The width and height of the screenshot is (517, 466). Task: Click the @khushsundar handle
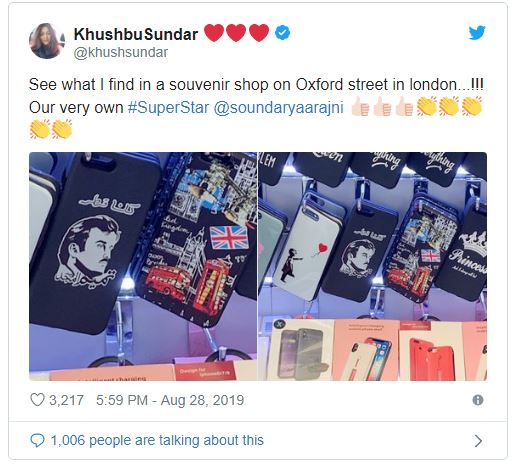121,52
